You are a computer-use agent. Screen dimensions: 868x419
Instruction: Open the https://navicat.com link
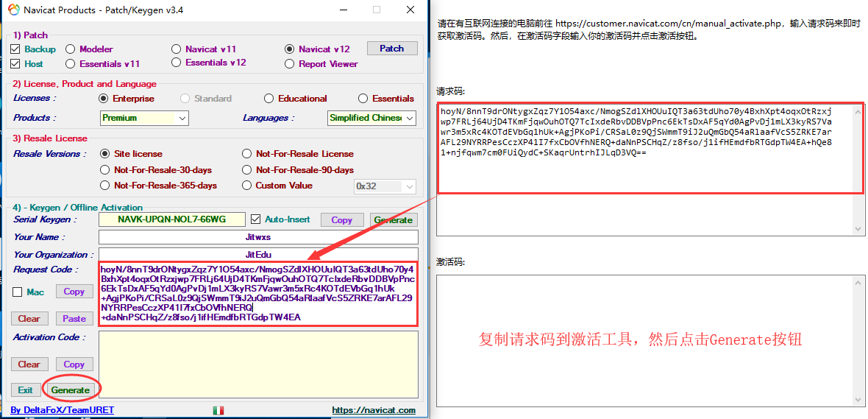(374, 410)
